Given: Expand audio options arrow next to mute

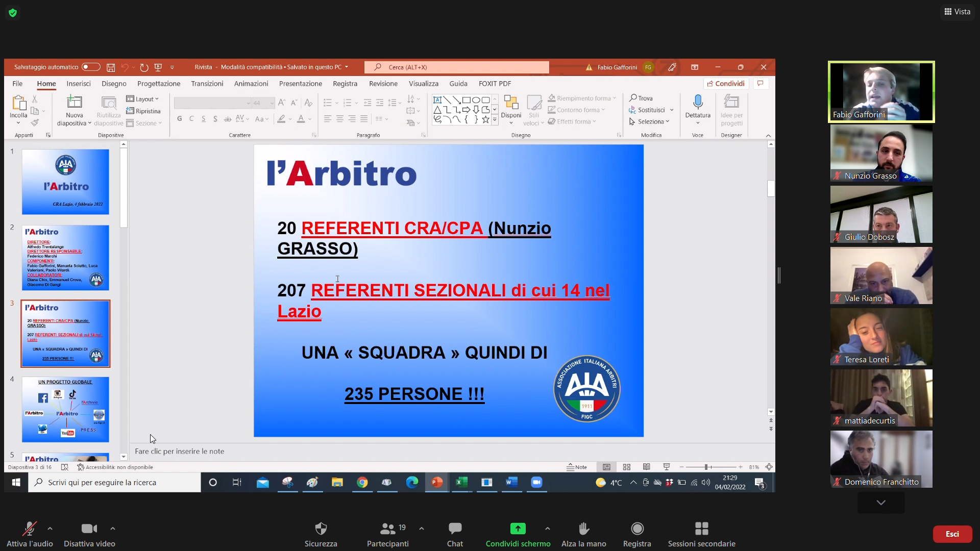Looking at the screenshot, I should coord(50,529).
